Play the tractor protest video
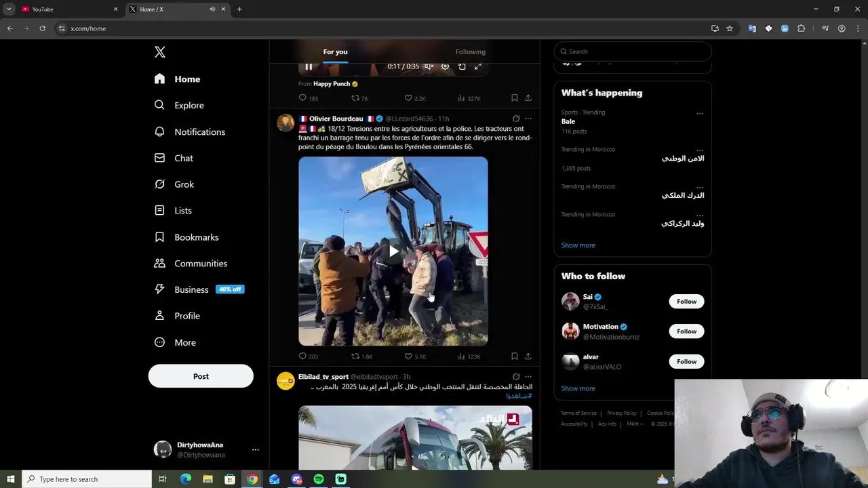The width and height of the screenshot is (868, 488). 393,251
